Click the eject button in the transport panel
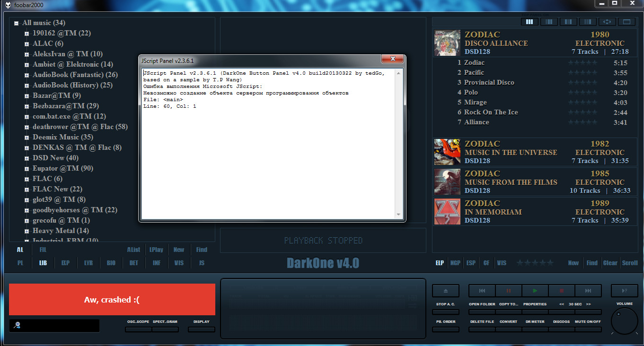 tap(445, 291)
